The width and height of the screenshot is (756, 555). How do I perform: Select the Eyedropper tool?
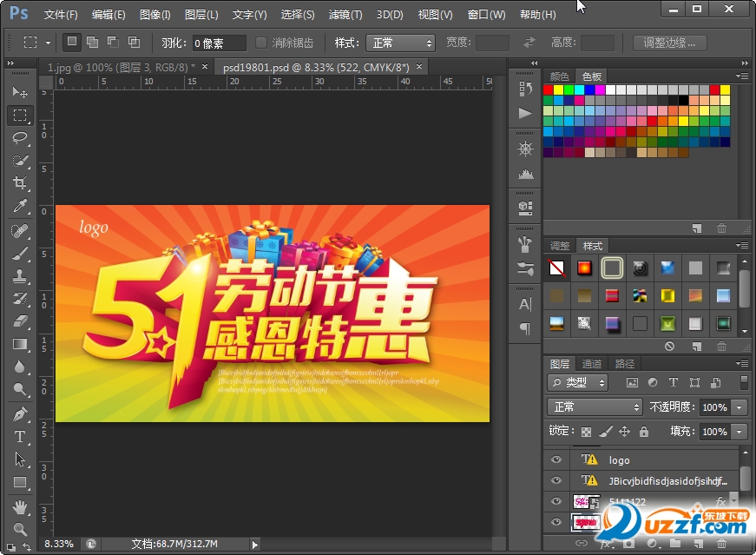pyautogui.click(x=20, y=206)
